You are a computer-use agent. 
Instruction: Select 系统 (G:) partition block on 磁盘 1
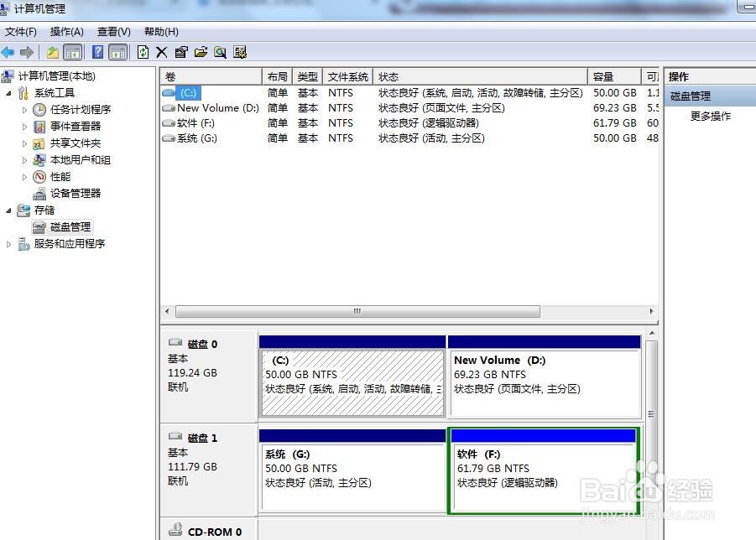(x=352, y=470)
